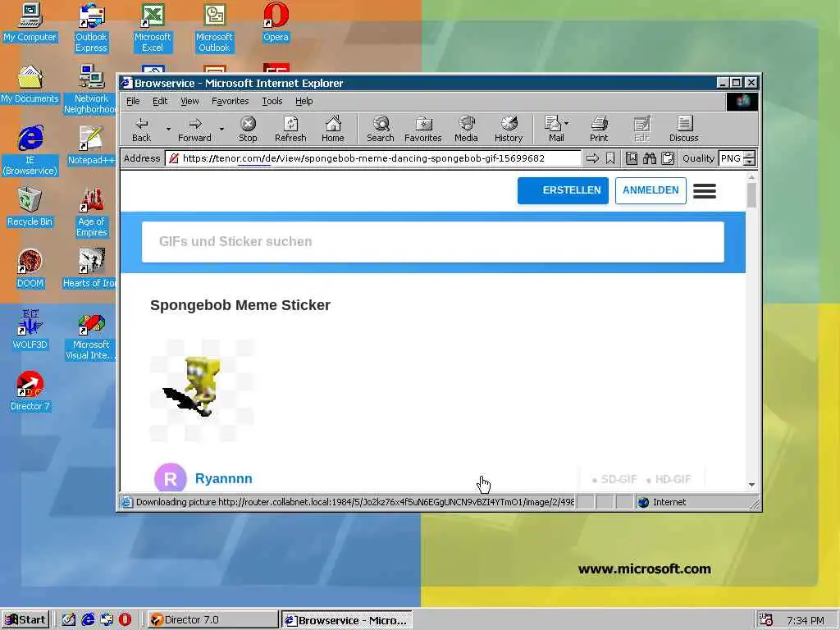
Task: Click the bookmark icon next to Go arrow
Action: (x=610, y=158)
